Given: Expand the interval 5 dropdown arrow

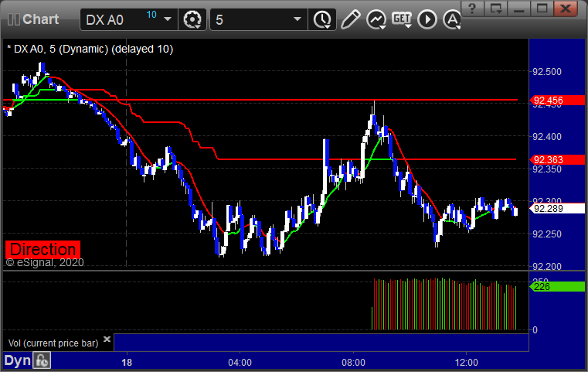Looking at the screenshot, I should point(297,19).
